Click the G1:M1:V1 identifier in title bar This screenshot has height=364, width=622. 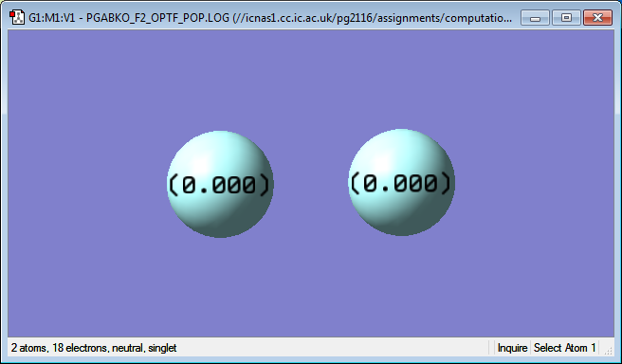(51, 18)
